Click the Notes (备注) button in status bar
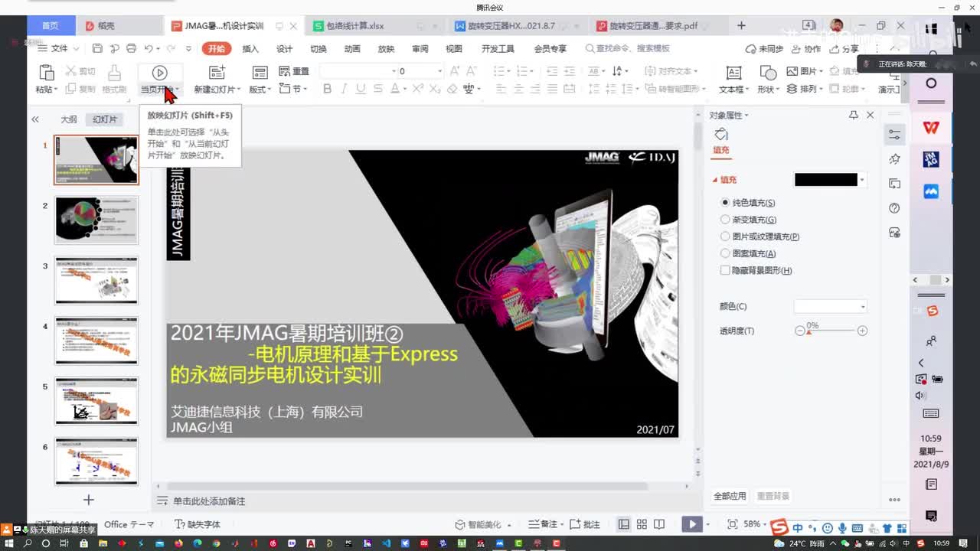The image size is (980, 551). 544,524
